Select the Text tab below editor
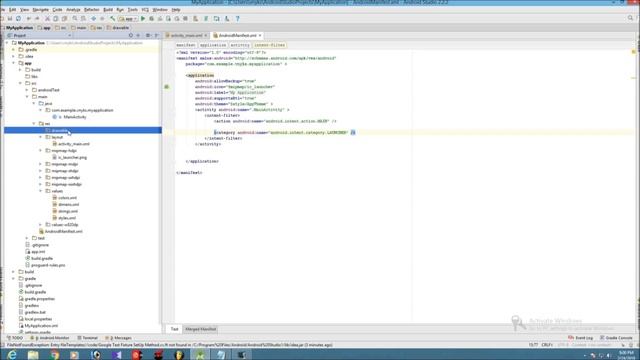Image resolution: width=640 pixels, height=360 pixels. (x=174, y=329)
